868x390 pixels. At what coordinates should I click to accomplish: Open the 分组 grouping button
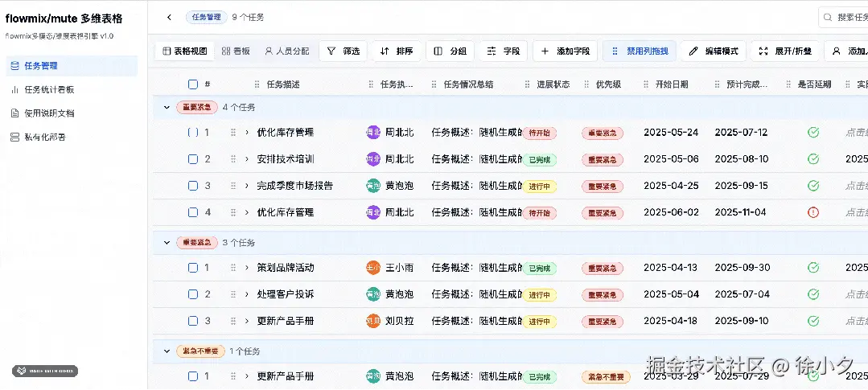click(450, 51)
